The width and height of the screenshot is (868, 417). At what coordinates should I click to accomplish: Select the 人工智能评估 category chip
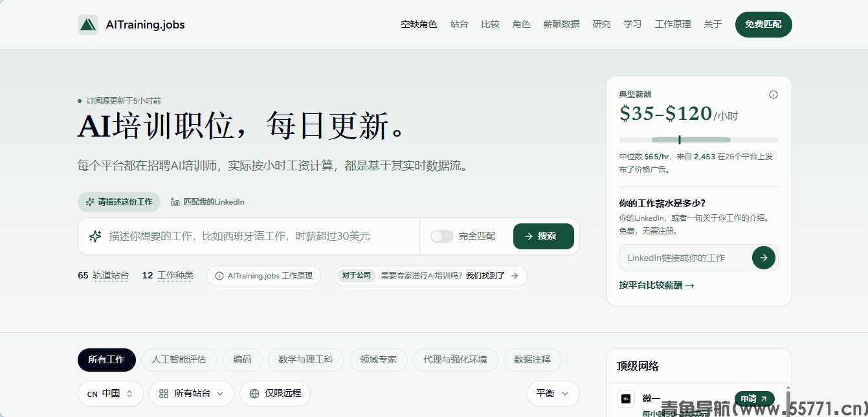click(x=179, y=359)
